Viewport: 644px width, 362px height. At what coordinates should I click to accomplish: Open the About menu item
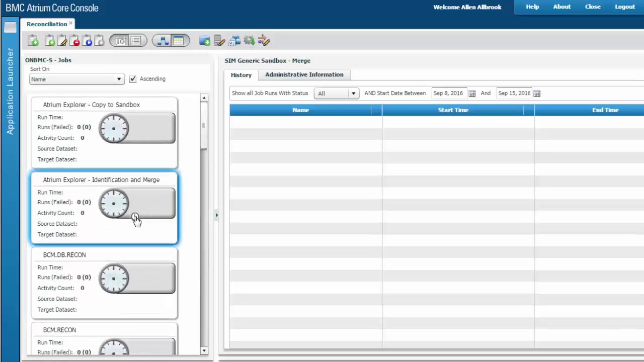tap(561, 7)
